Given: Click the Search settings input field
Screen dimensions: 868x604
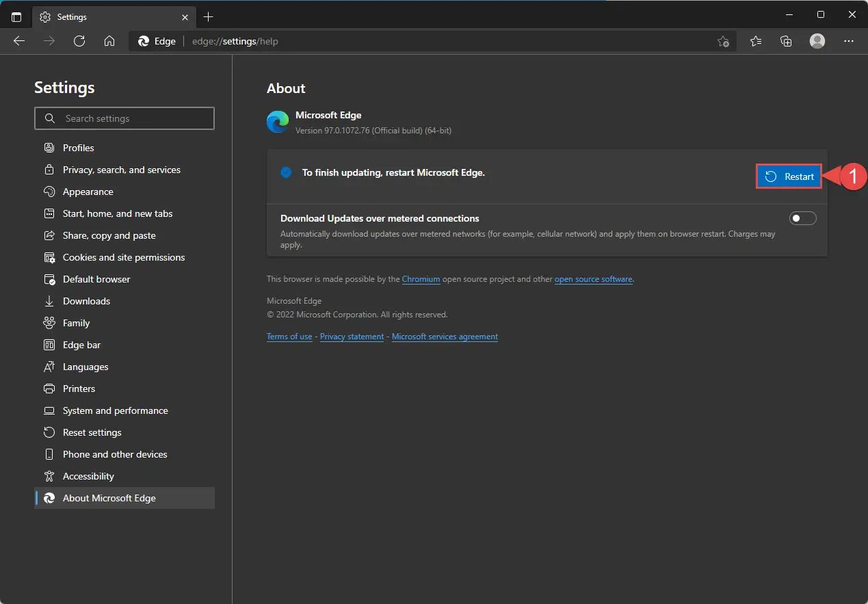Looking at the screenshot, I should [124, 118].
